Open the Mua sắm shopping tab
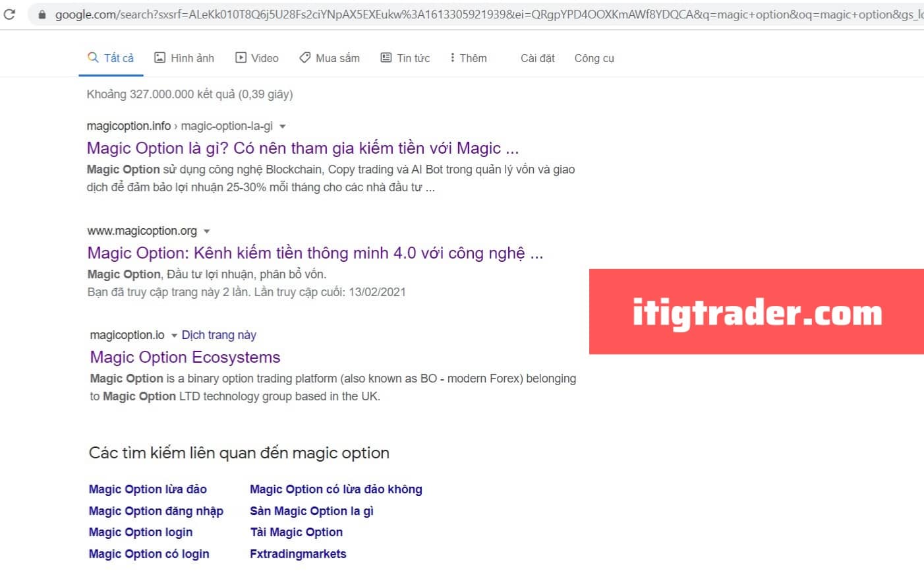Image resolution: width=924 pixels, height=583 pixels. click(330, 58)
